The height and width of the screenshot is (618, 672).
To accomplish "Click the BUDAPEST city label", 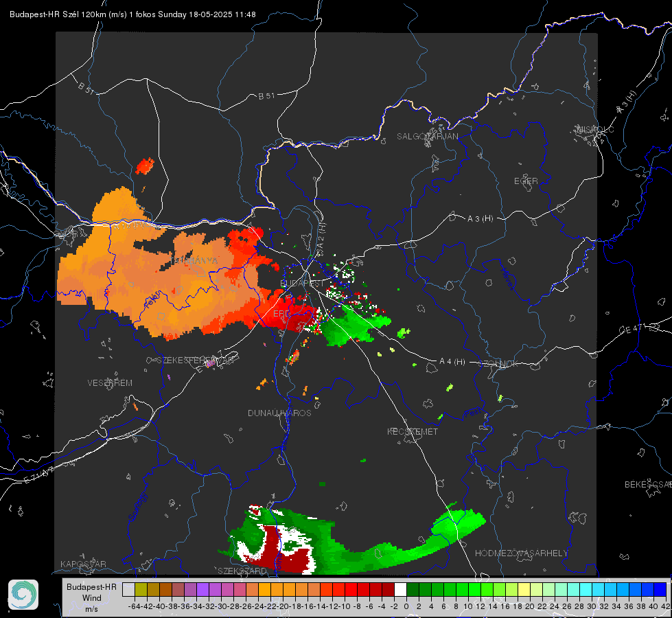I will pos(302,284).
